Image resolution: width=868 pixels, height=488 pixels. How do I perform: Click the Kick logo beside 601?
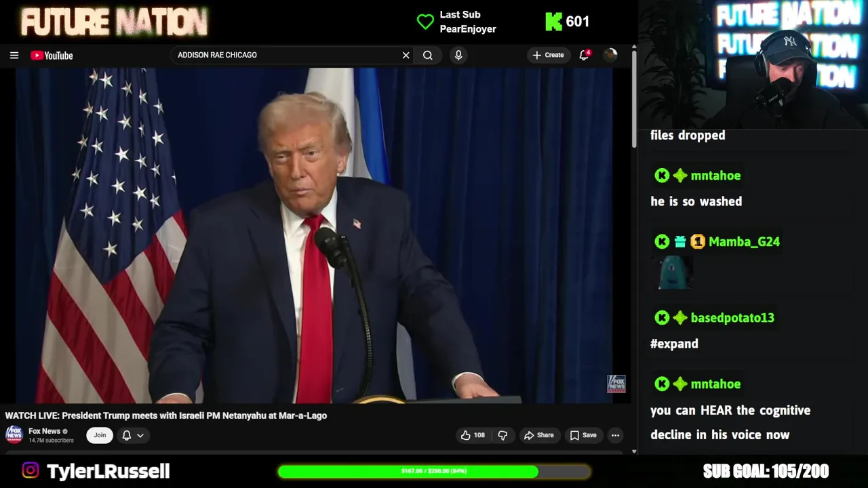[553, 22]
